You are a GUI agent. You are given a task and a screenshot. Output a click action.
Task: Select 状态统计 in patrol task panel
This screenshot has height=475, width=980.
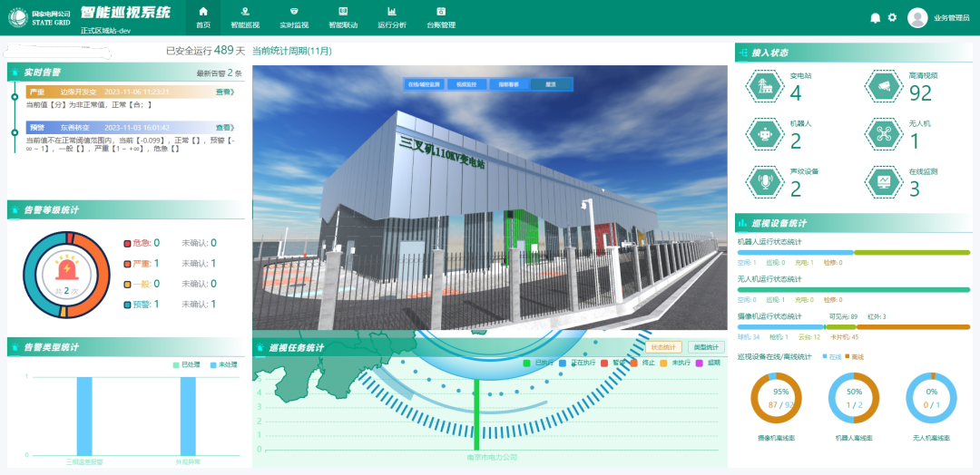[663, 347]
